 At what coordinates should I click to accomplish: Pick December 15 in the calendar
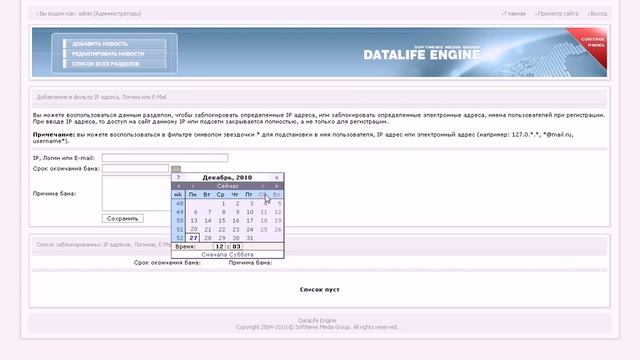pos(221,220)
